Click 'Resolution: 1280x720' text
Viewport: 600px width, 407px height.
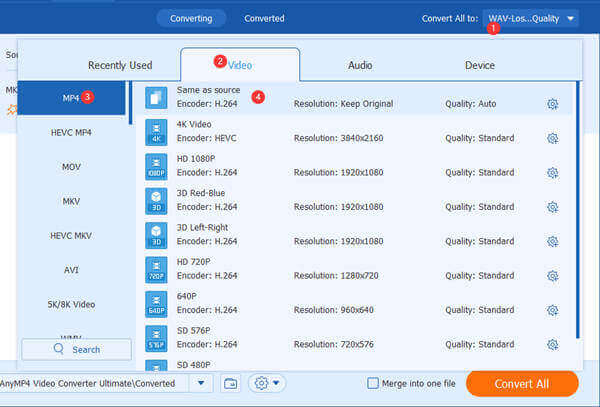(336, 276)
